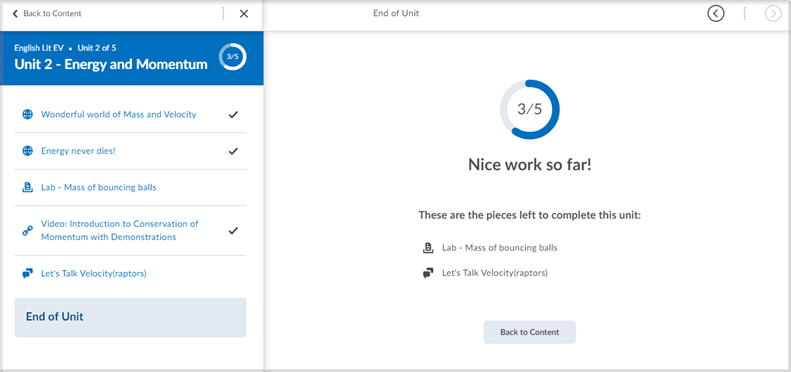This screenshot has height=372, width=791.
Task: Click checkmark next to Wonderful world of Mass
Action: click(233, 115)
